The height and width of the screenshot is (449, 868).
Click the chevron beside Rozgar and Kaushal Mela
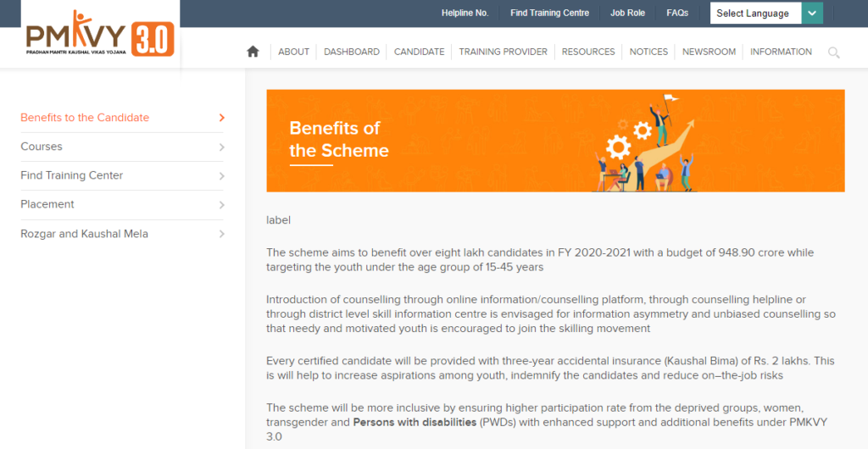[222, 234]
